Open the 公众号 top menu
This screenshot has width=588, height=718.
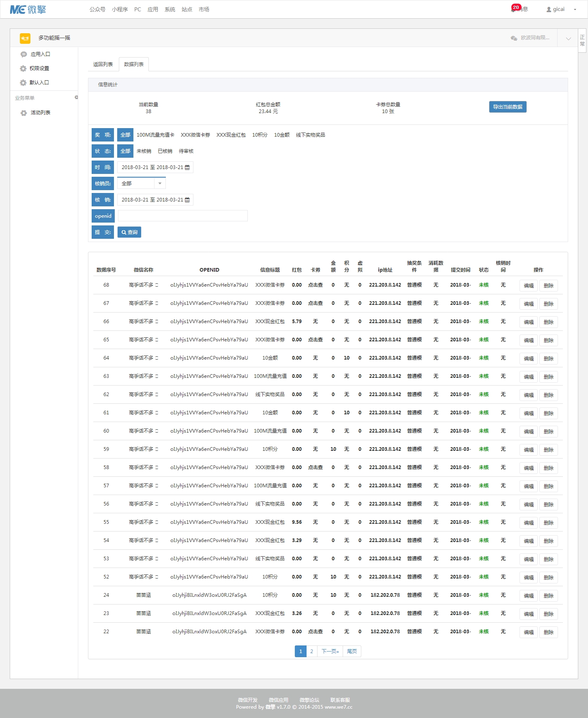(x=97, y=9)
